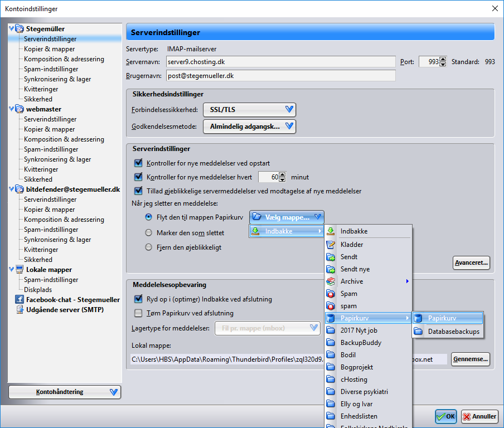Click the Servernavn input field
Image resolution: width=504 pixels, height=428 pixels.
click(x=280, y=62)
